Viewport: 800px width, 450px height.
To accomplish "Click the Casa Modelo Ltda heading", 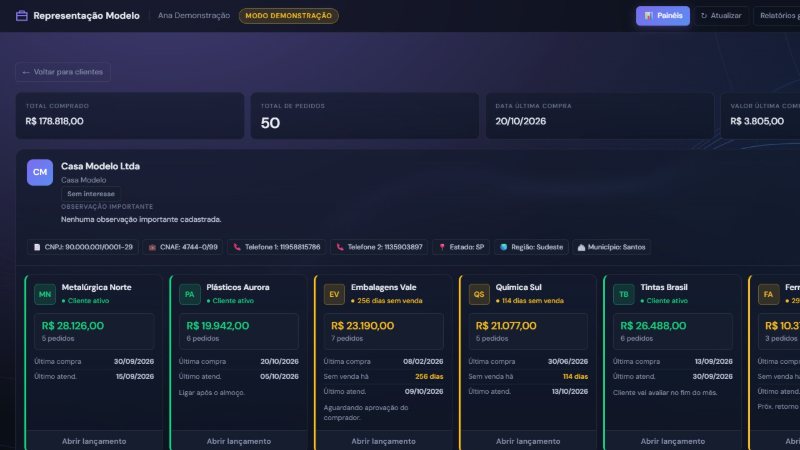I will [x=101, y=166].
